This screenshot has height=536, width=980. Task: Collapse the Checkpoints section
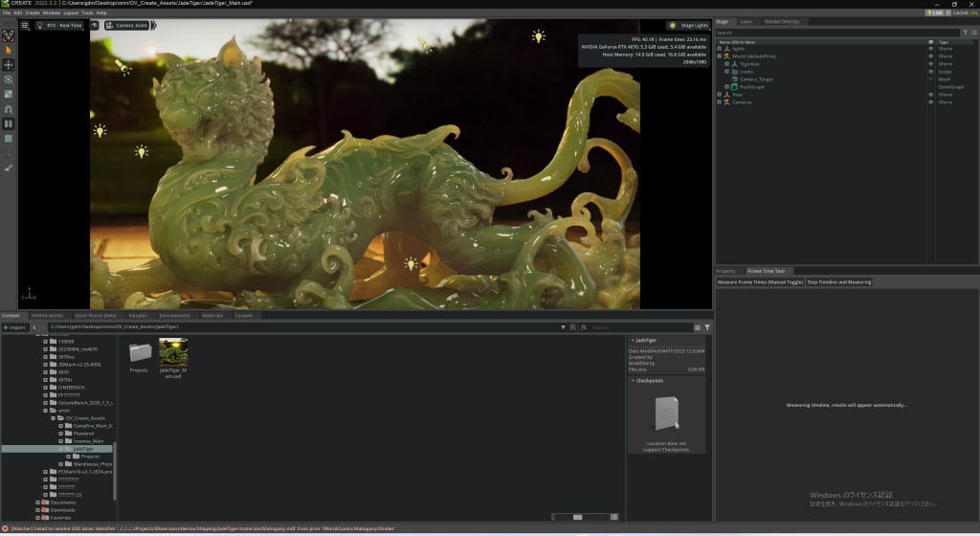tap(633, 380)
